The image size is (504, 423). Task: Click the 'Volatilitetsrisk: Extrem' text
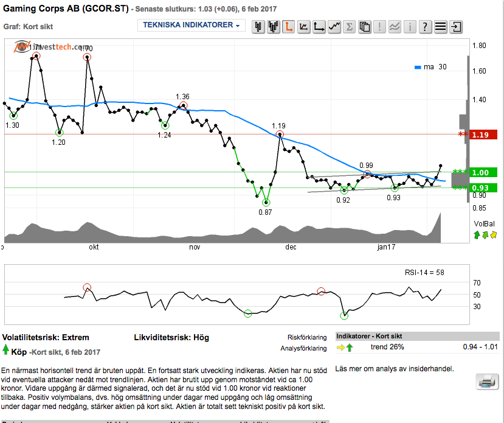click(46, 337)
